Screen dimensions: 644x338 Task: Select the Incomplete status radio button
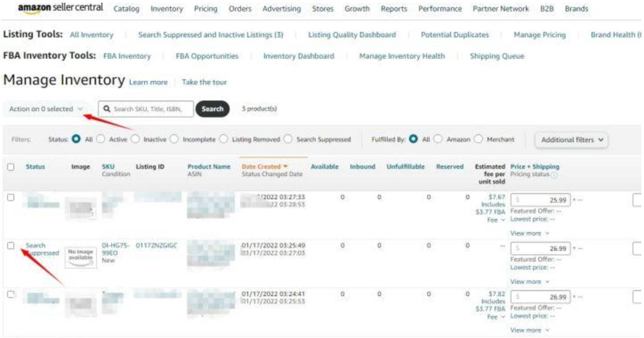tap(174, 140)
